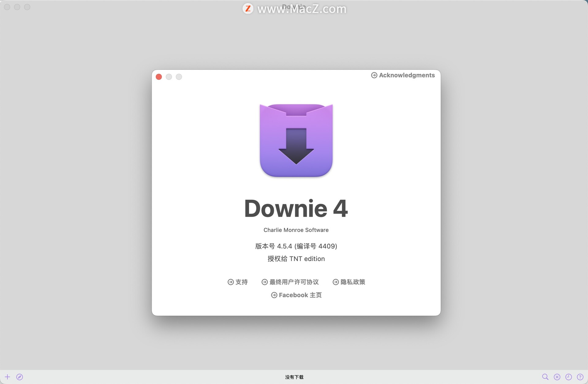Click the circled X clear-downloads icon

[557, 377]
